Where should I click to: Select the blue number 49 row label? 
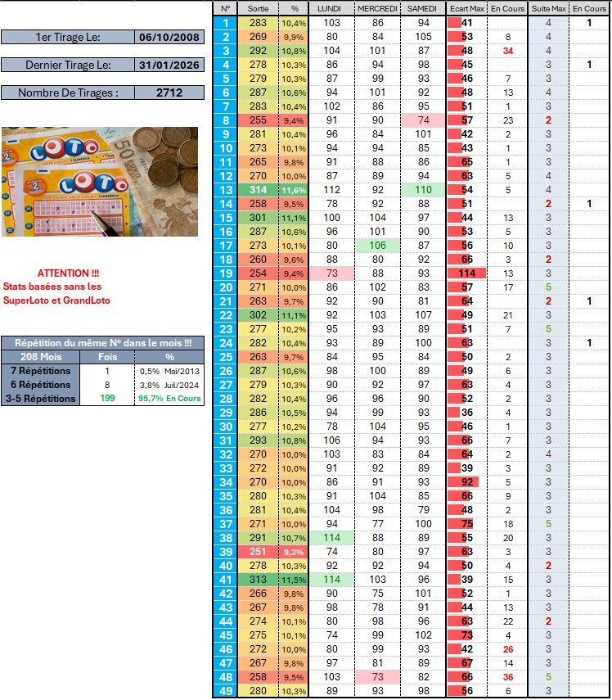click(x=225, y=691)
